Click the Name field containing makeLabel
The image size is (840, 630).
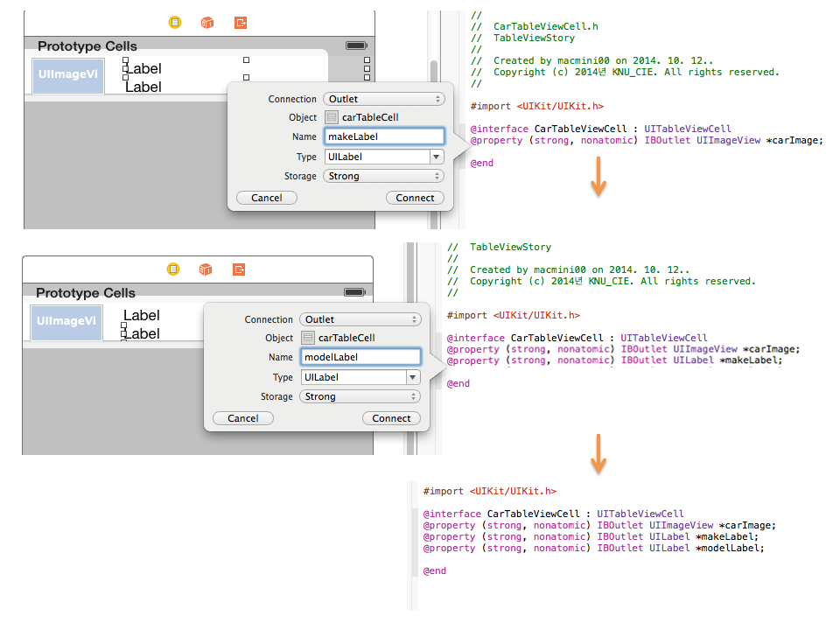[x=383, y=136]
